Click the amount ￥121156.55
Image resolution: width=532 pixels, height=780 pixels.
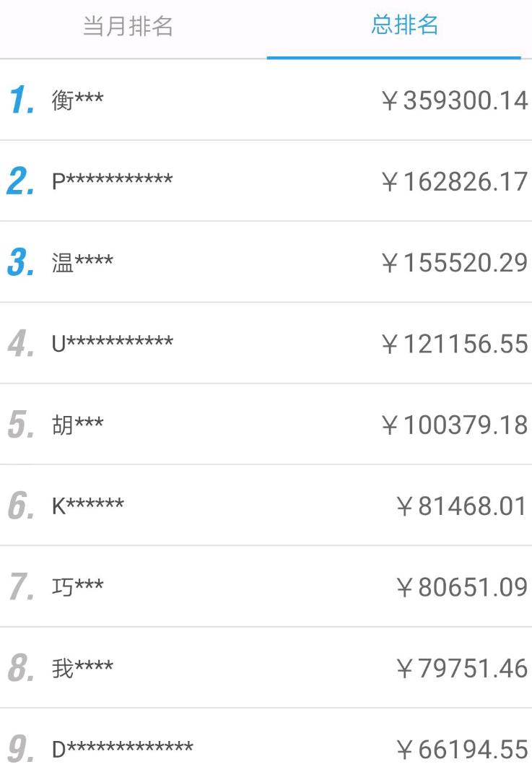tap(455, 343)
